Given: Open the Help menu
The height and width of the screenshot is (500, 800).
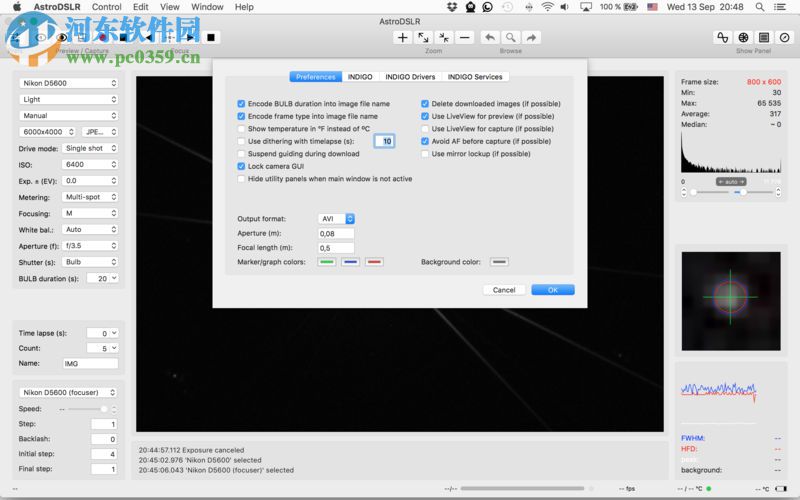Looking at the screenshot, I should (x=244, y=7).
